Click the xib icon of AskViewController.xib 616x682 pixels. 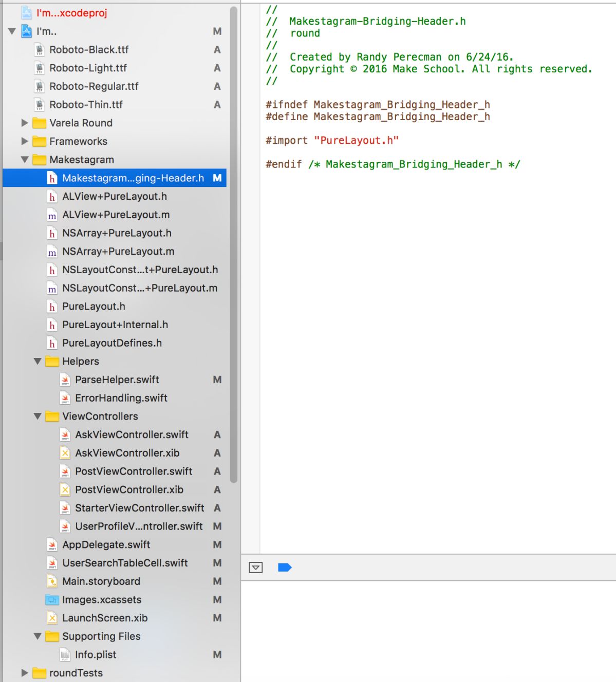pos(65,453)
